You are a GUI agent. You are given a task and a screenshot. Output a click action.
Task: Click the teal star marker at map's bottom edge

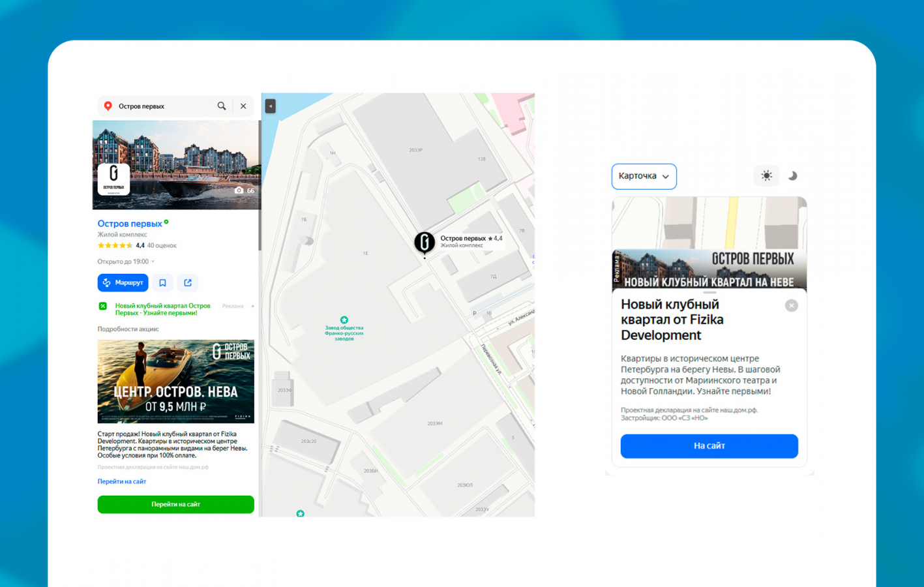click(301, 513)
